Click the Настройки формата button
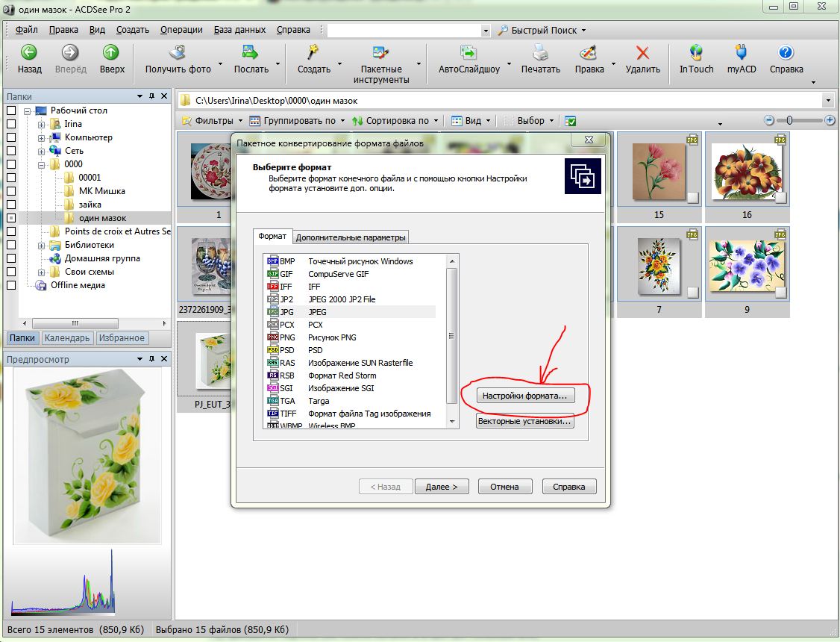 (525, 396)
